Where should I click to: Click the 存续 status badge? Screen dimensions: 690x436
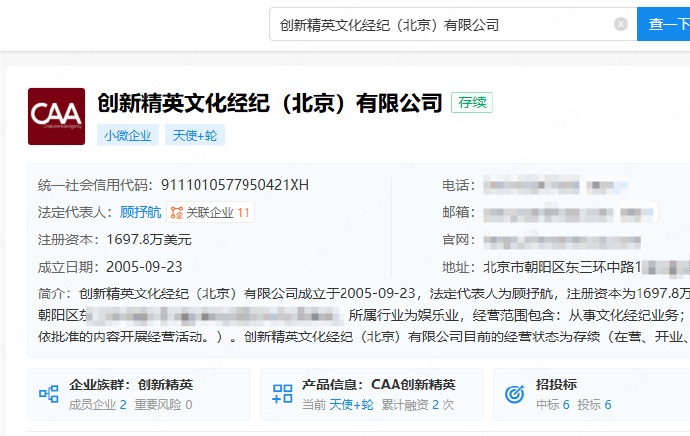tap(472, 103)
